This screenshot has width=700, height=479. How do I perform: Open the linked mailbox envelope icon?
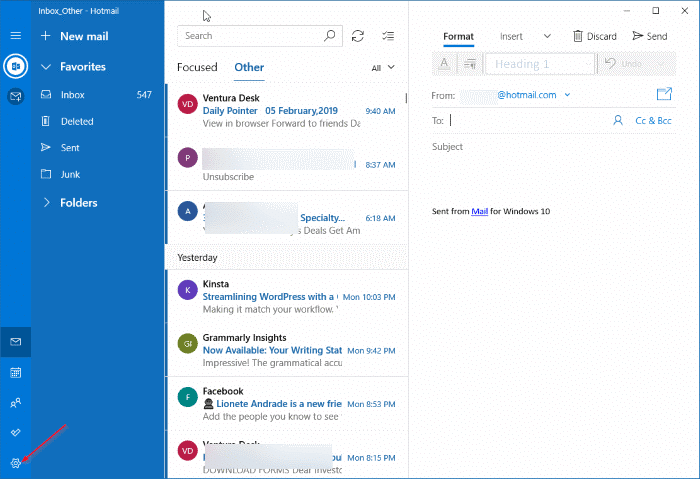pos(16,96)
